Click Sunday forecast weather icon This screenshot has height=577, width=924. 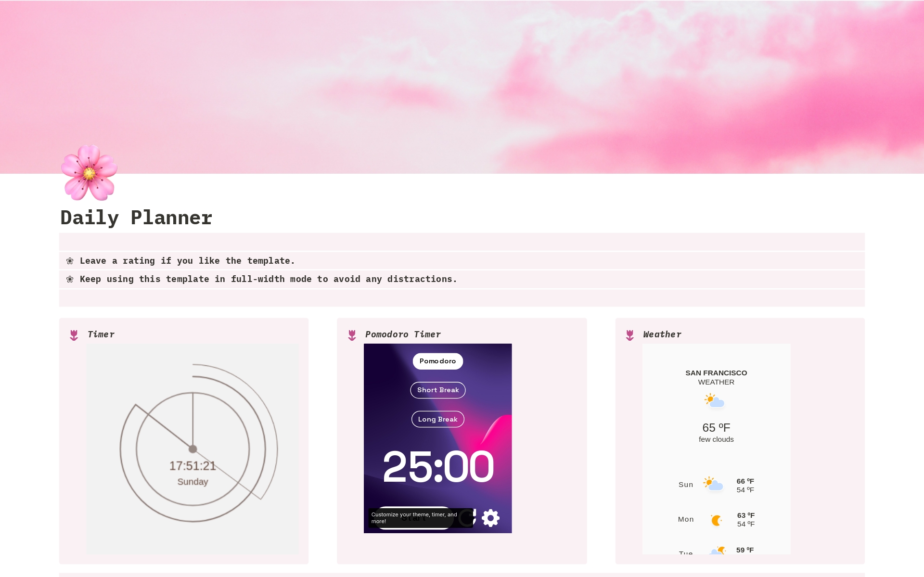(x=713, y=484)
